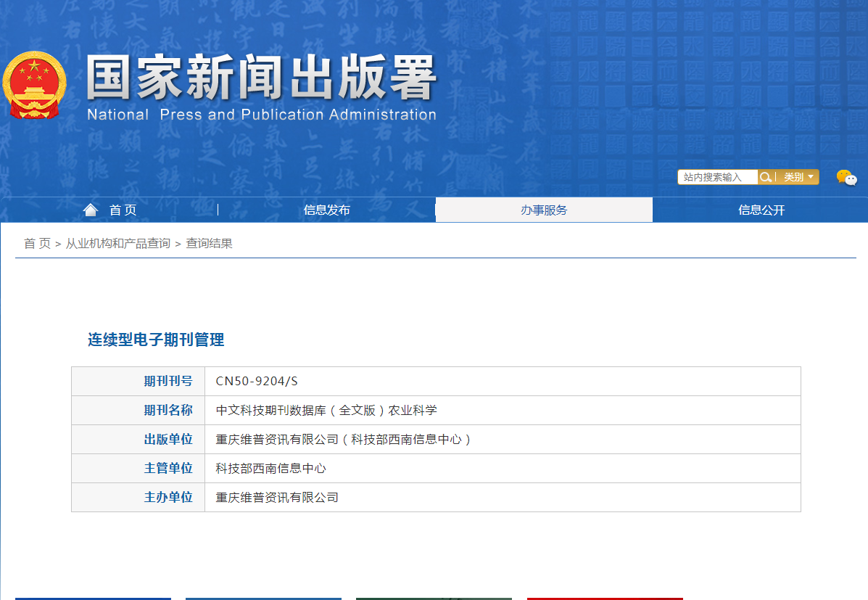Click the 国家新闻出版署 site title
This screenshot has width=868, height=600.
tap(261, 78)
